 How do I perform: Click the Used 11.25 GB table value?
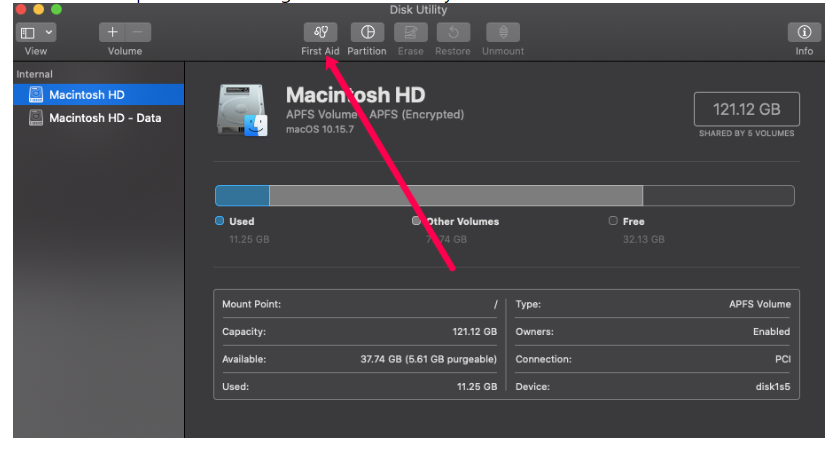click(477, 387)
